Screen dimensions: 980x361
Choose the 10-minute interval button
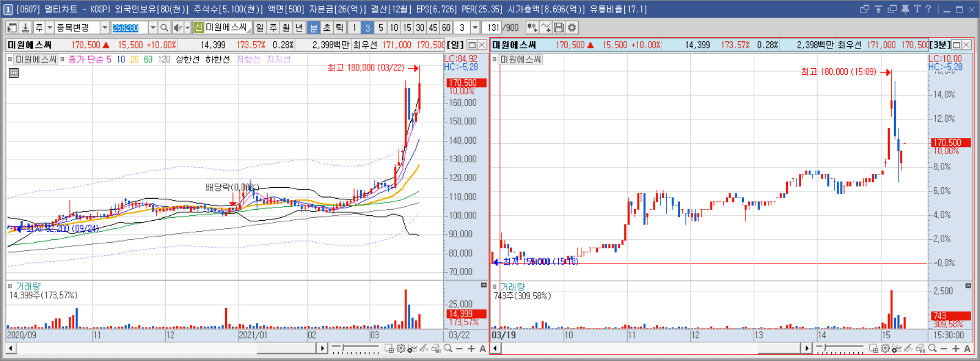pos(394,28)
